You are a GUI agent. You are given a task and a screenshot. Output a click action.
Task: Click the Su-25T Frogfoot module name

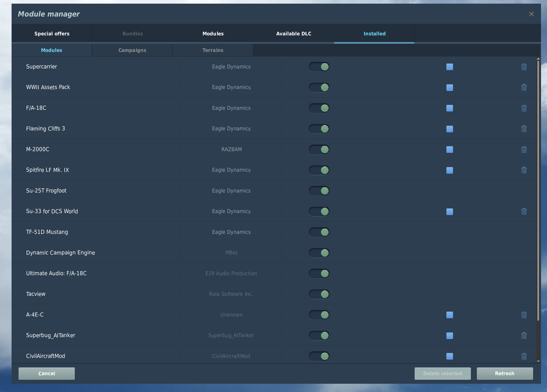click(46, 191)
